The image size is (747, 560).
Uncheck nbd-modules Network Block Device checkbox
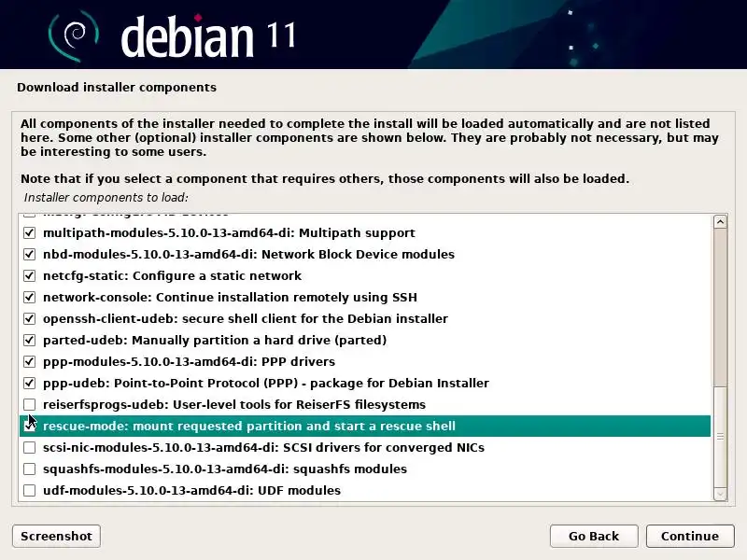30,254
